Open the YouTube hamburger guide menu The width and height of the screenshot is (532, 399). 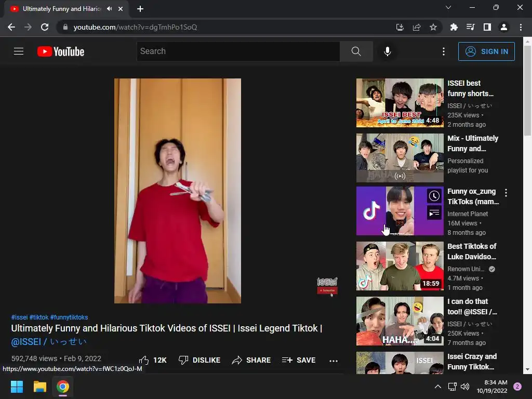point(19,51)
